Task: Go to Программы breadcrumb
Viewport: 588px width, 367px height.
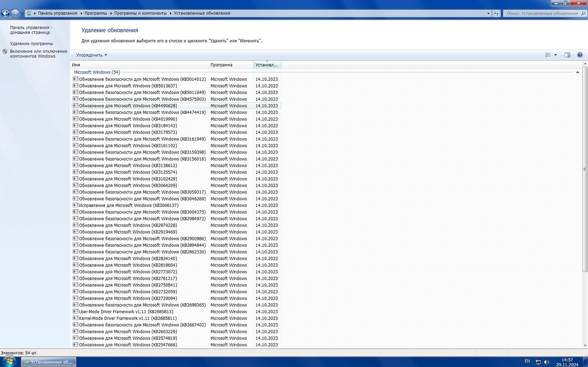Action: 96,13
